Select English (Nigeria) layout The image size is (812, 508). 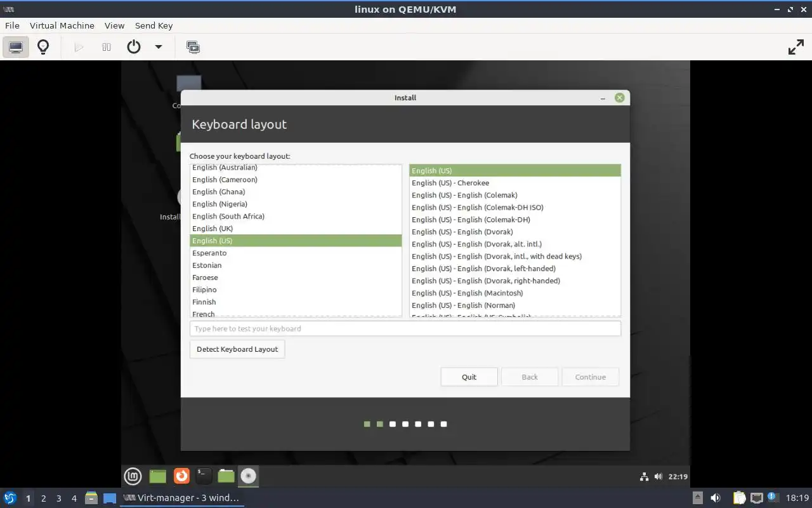pyautogui.click(x=296, y=204)
